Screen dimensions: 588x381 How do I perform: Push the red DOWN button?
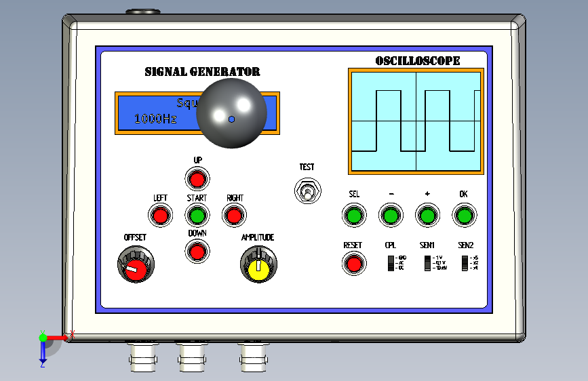(x=197, y=252)
